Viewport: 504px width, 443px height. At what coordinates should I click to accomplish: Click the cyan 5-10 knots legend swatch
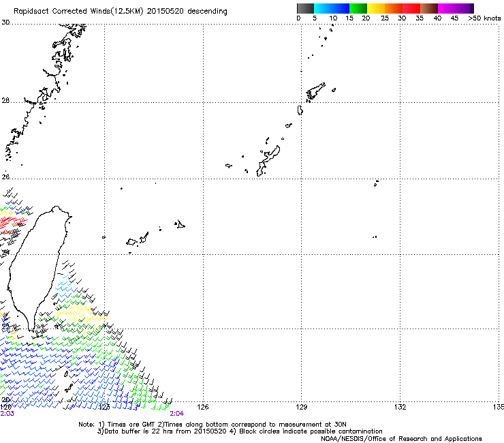coord(322,8)
